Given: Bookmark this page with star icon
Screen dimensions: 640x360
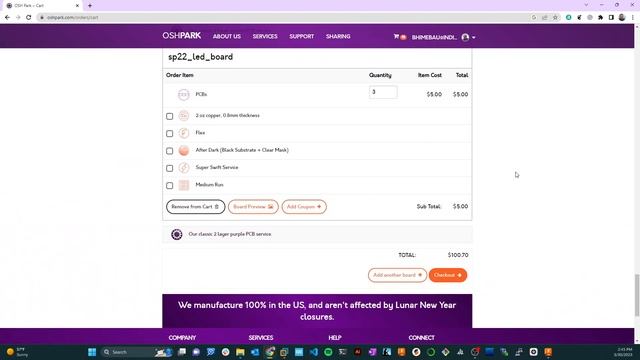Looking at the screenshot, I should point(555,18).
